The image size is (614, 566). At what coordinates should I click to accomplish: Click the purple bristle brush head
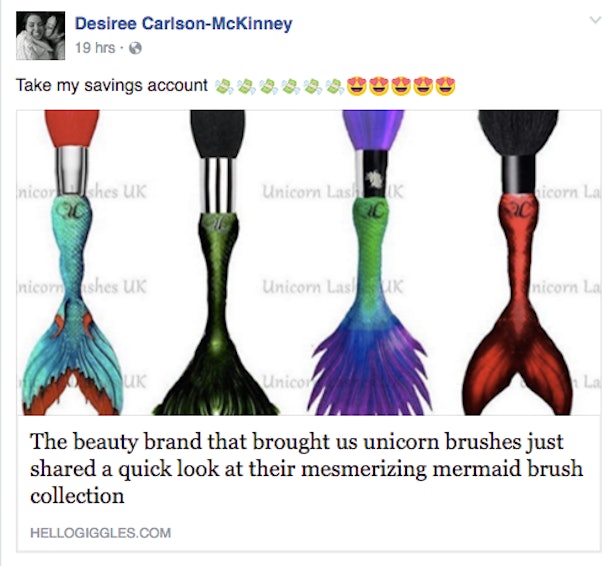coord(373,129)
